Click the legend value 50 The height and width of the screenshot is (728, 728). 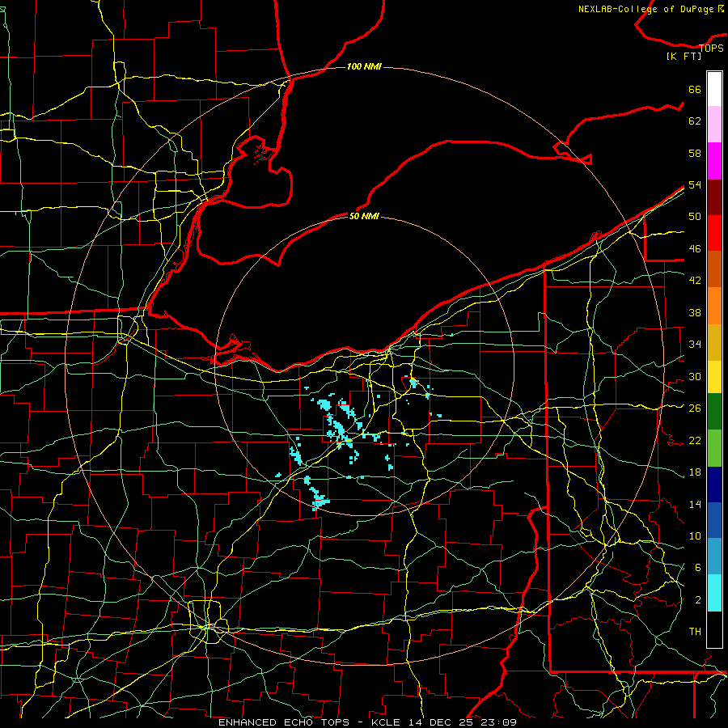coord(695,217)
